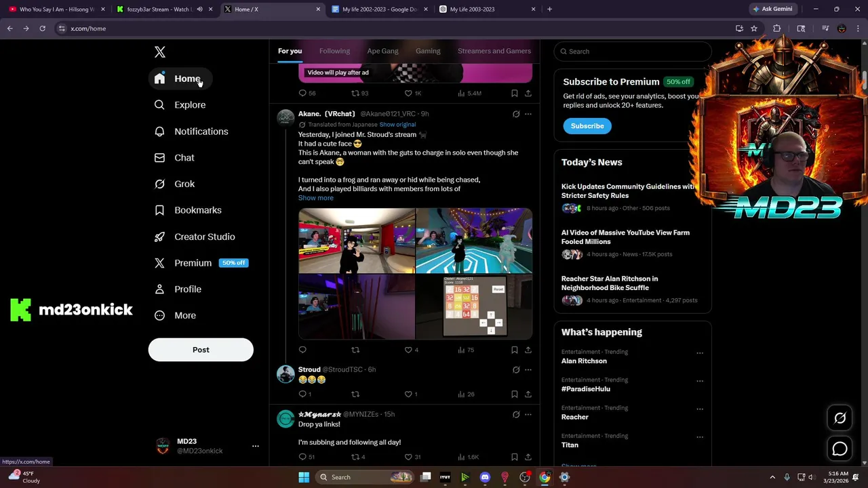Bookmark this page with star icon

coord(753,28)
